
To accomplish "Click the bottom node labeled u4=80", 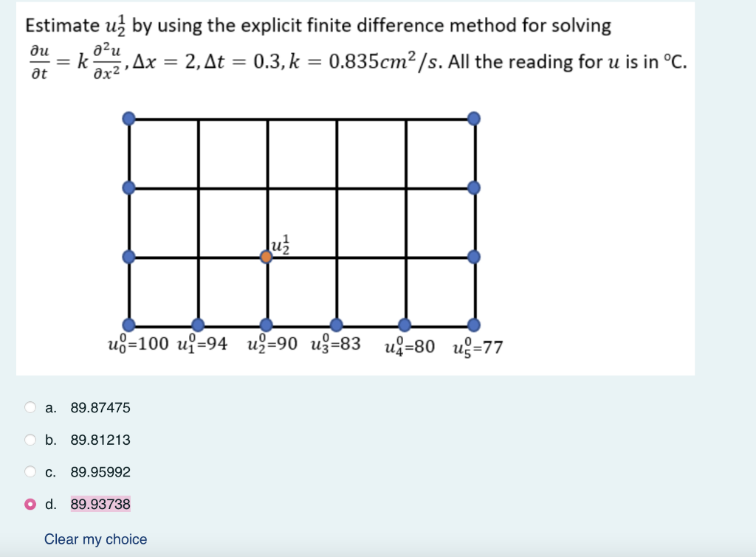I will pyautogui.click(x=404, y=325).
